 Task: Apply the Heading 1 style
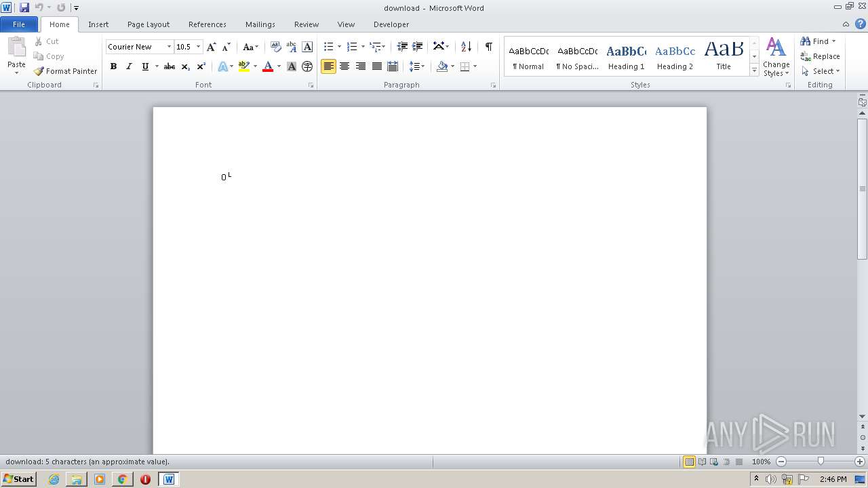click(627, 57)
